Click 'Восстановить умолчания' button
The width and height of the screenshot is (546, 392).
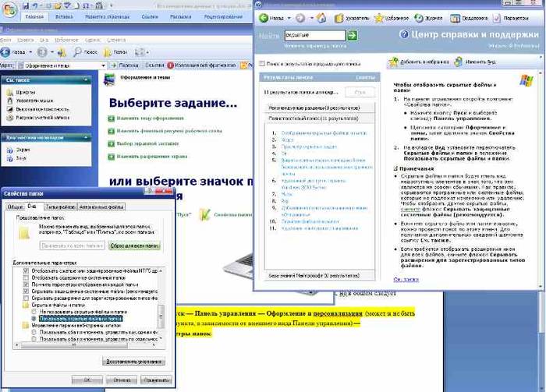(x=134, y=362)
